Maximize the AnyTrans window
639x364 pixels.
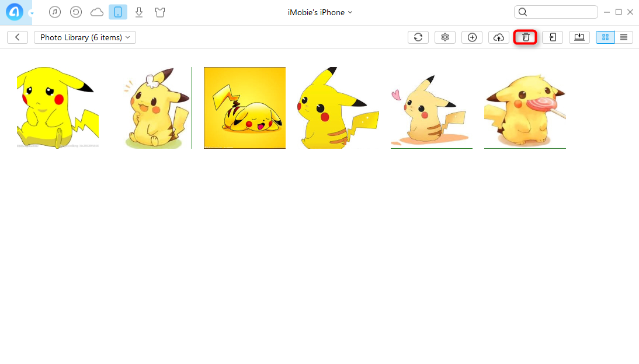pos(619,12)
